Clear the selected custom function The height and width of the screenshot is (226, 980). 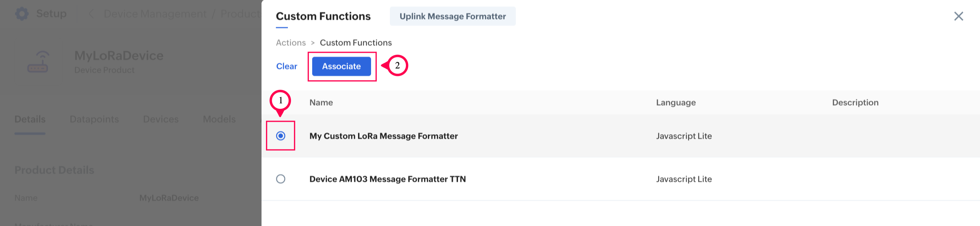tap(287, 66)
